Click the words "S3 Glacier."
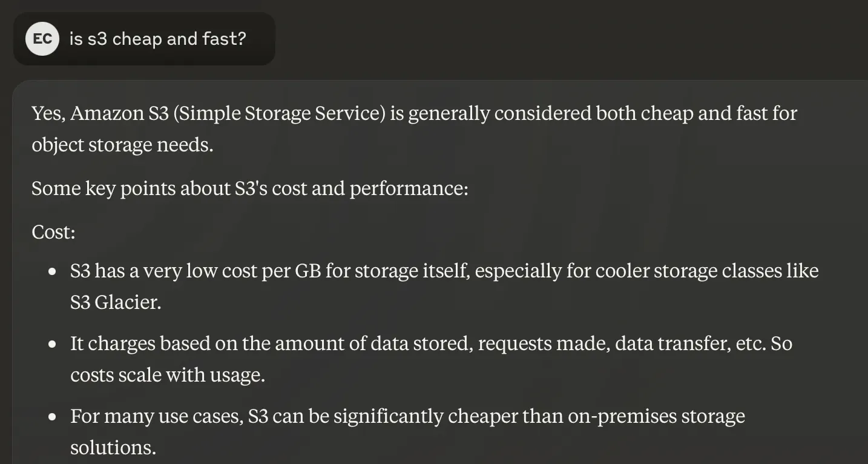Image resolution: width=868 pixels, height=464 pixels. tap(116, 302)
